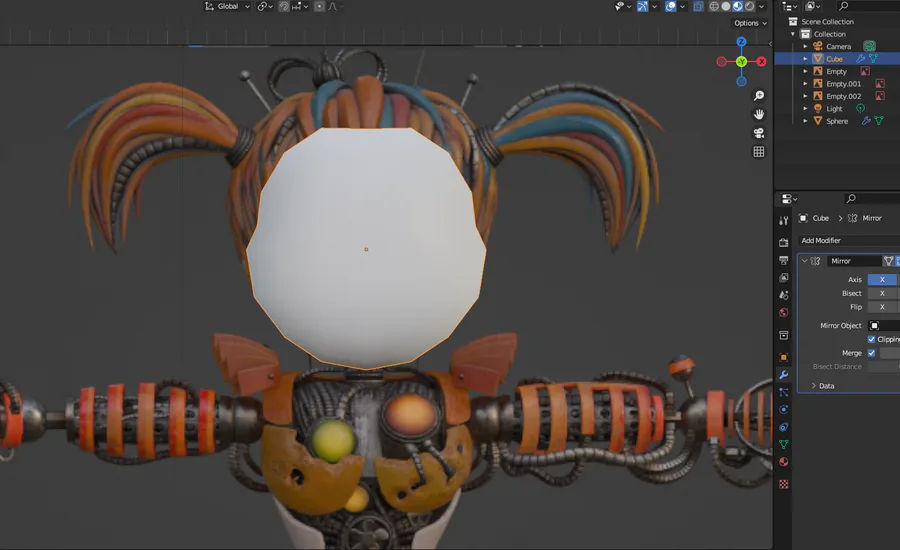Click the Add Modifier button

pyautogui.click(x=848, y=241)
